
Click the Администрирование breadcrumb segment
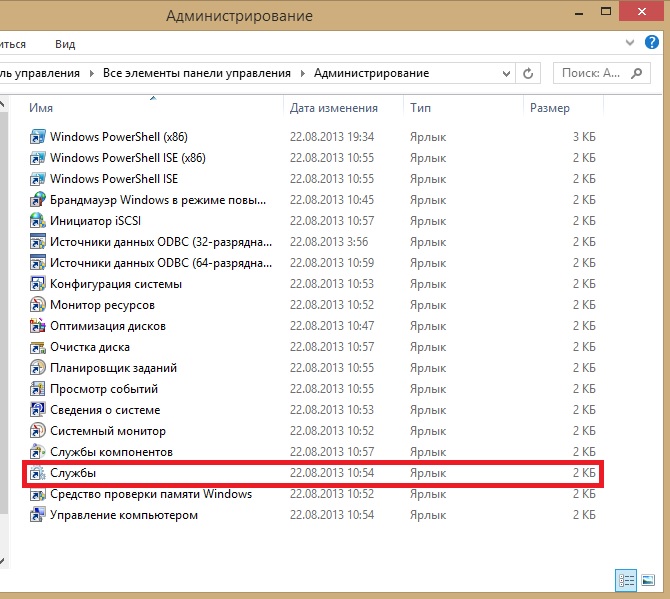[371, 73]
